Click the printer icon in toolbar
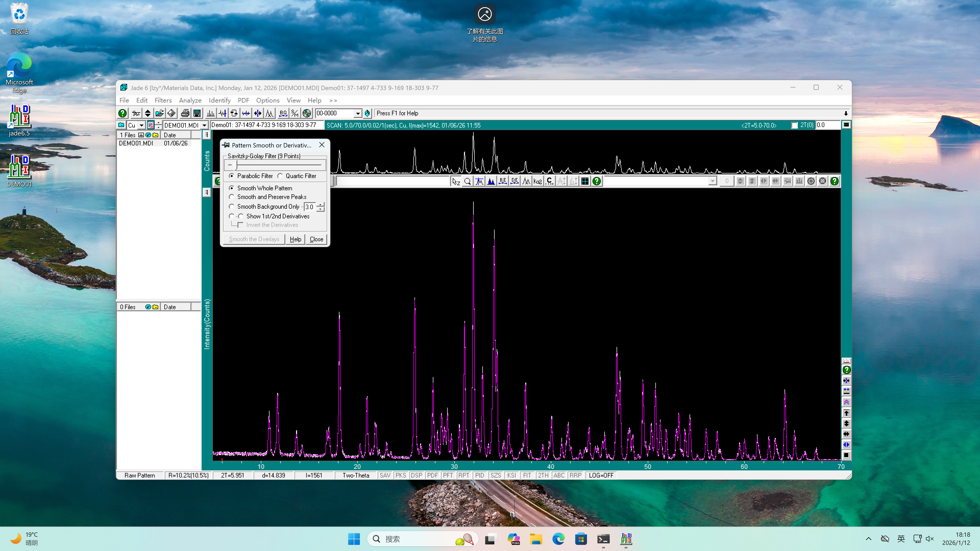The image size is (980, 551). (185, 113)
